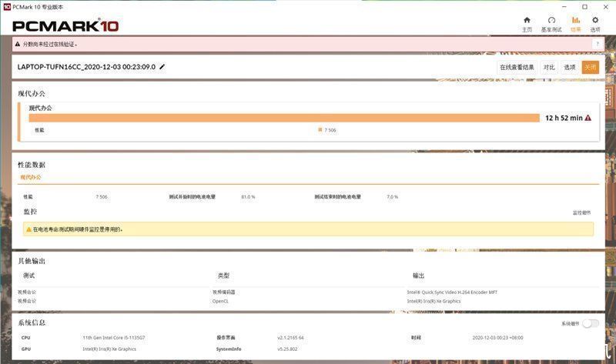Image resolution: width=616 pixels, height=364 pixels.
Task: Click the warning icon in the yellow monitoring notice
Action: pos(28,229)
